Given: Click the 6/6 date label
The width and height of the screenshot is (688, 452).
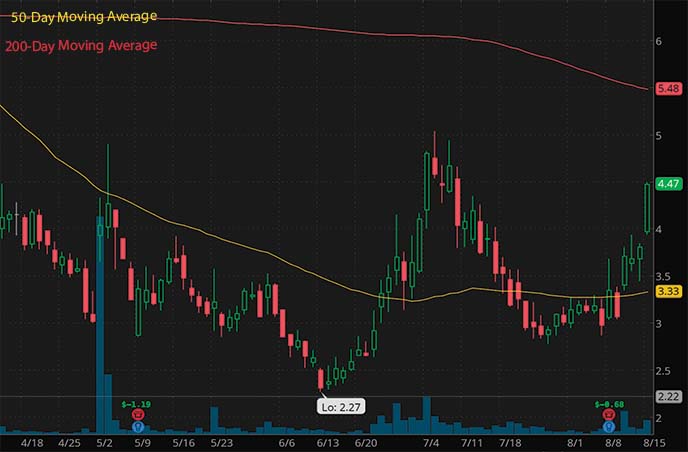Looking at the screenshot, I should [287, 442].
